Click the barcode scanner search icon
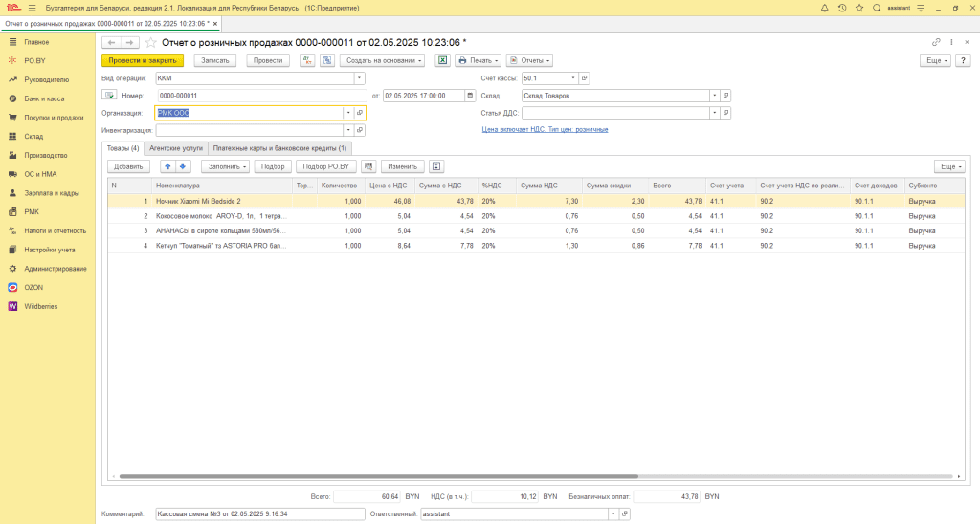The width and height of the screenshot is (980, 524). (368, 166)
